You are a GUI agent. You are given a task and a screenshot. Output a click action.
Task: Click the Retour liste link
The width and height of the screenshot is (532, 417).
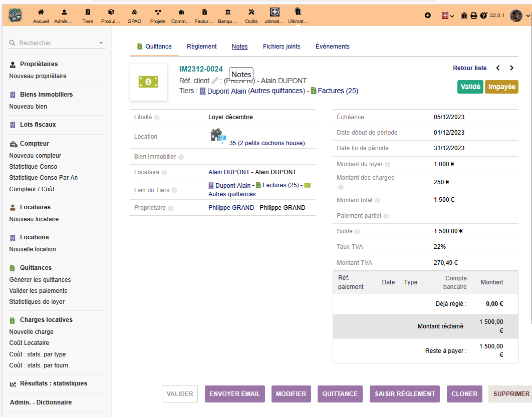[469, 68]
